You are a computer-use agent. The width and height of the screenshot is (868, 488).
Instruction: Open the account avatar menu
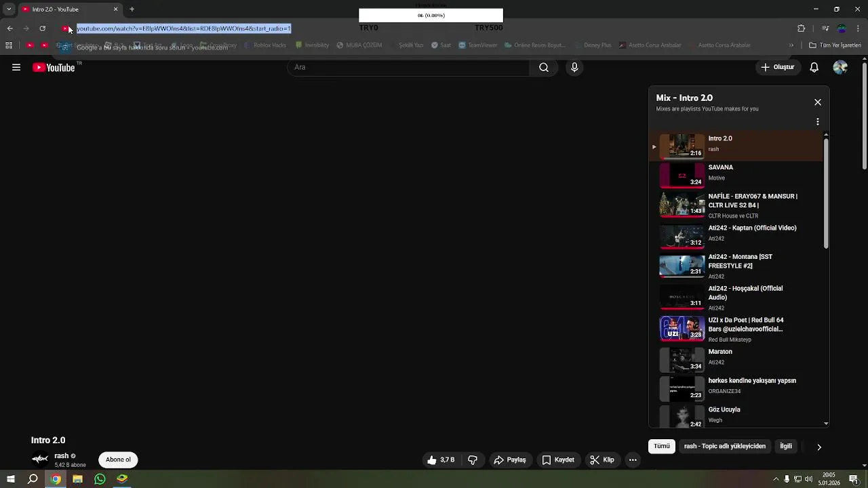click(840, 67)
